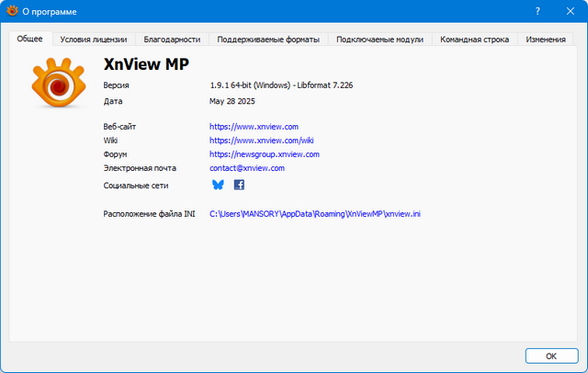Click the Дата label
This screenshot has width=588, height=373.
pos(113,101)
